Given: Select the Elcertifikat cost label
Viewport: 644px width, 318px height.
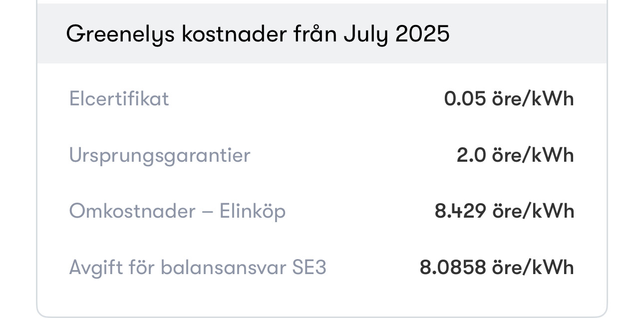Looking at the screenshot, I should [x=119, y=99].
